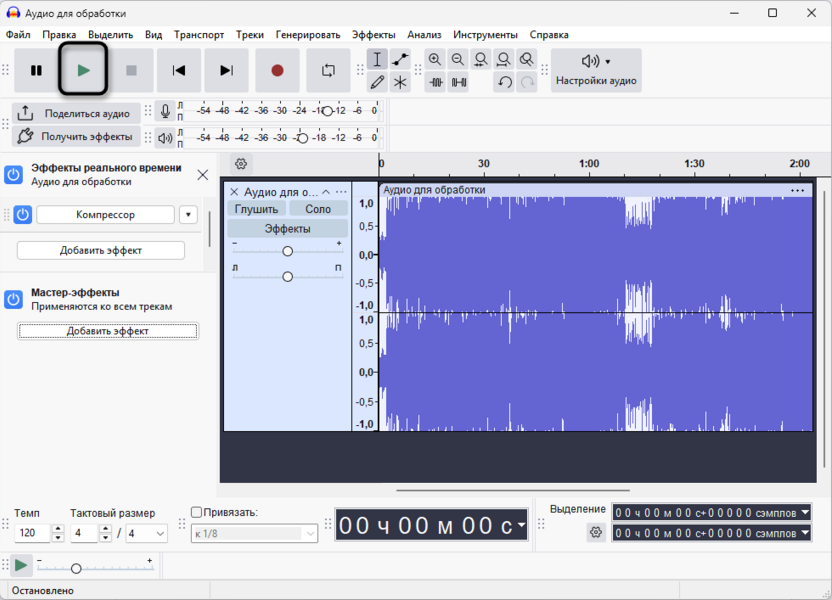Open the clip three-dots menu
The height and width of the screenshot is (600, 832).
pyautogui.click(x=798, y=190)
